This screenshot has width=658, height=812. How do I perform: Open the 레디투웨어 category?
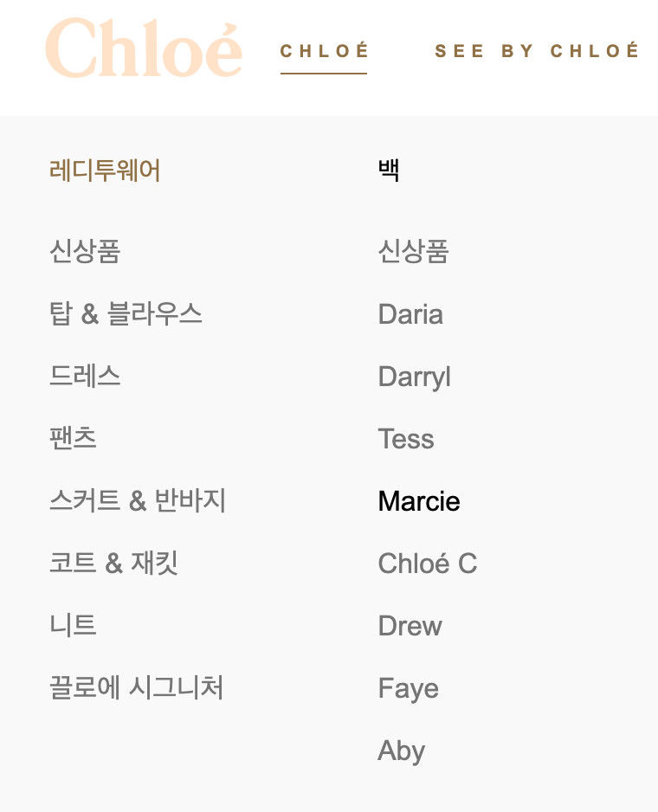tap(105, 171)
